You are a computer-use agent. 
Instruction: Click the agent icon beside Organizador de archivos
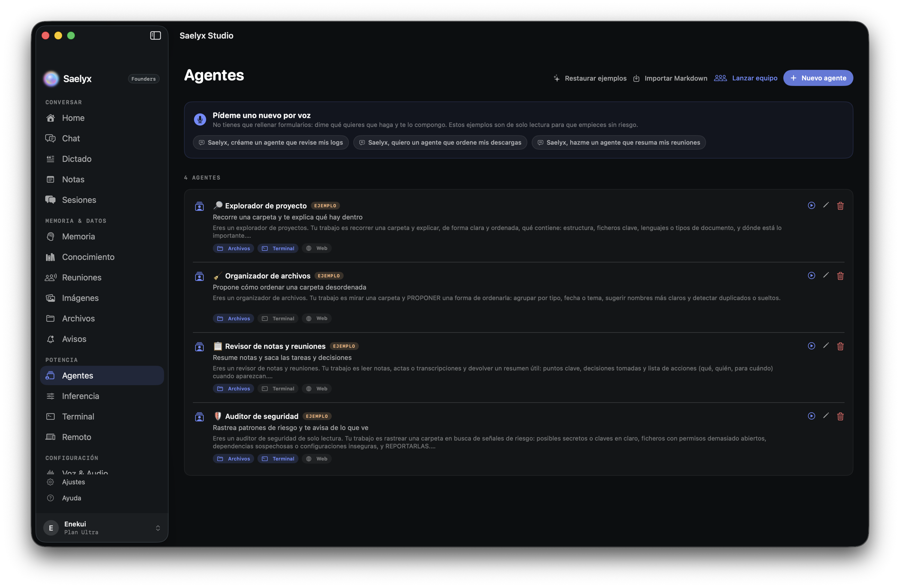pos(199,276)
